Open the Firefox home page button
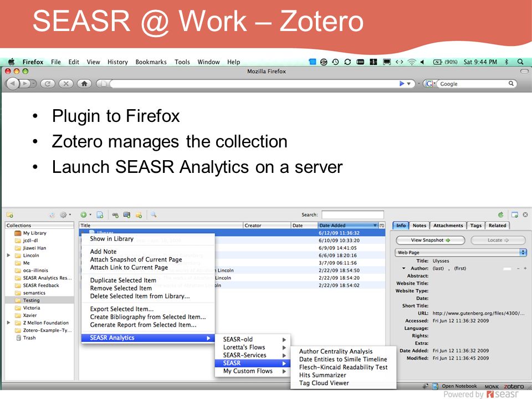 pyautogui.click(x=84, y=84)
